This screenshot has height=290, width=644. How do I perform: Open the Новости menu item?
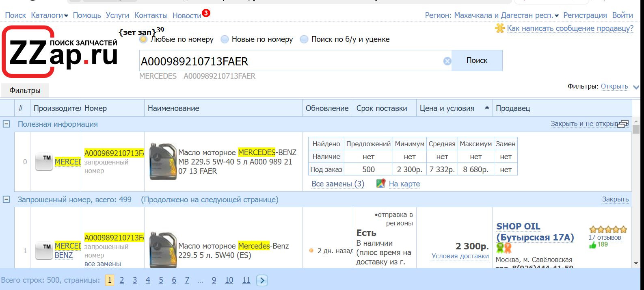point(187,15)
